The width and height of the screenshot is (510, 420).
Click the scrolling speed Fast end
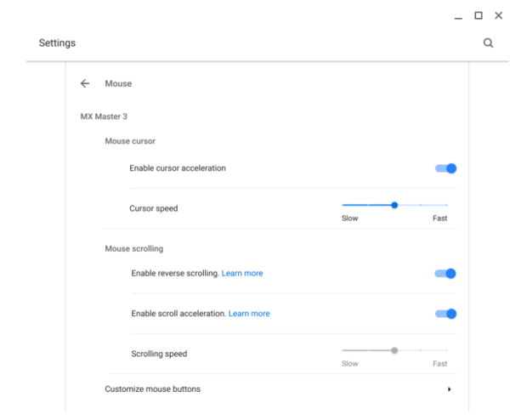click(x=447, y=350)
